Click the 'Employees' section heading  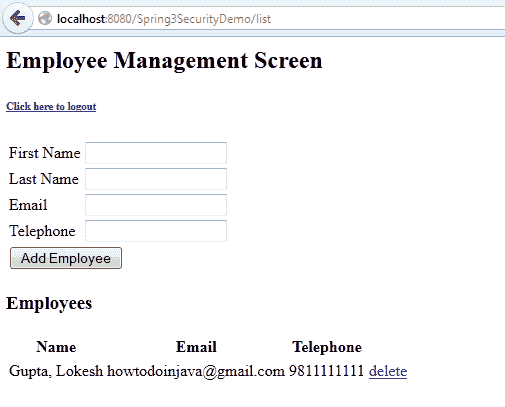coord(49,303)
